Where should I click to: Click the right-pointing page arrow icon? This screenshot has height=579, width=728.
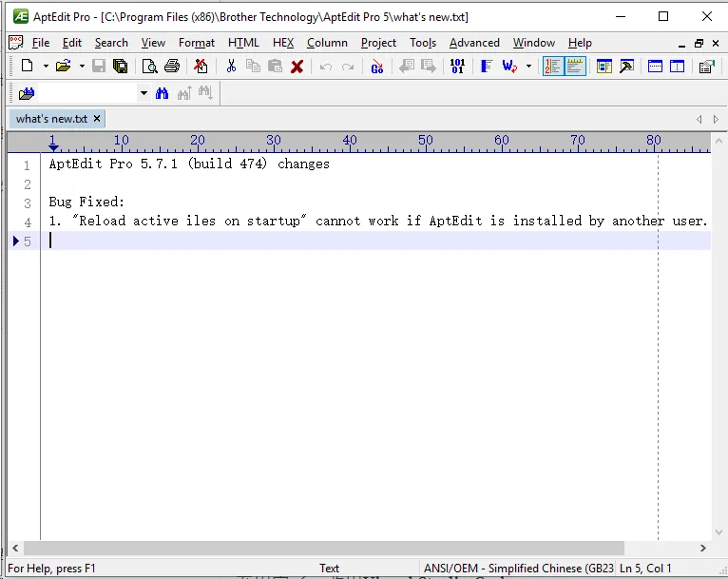429,66
